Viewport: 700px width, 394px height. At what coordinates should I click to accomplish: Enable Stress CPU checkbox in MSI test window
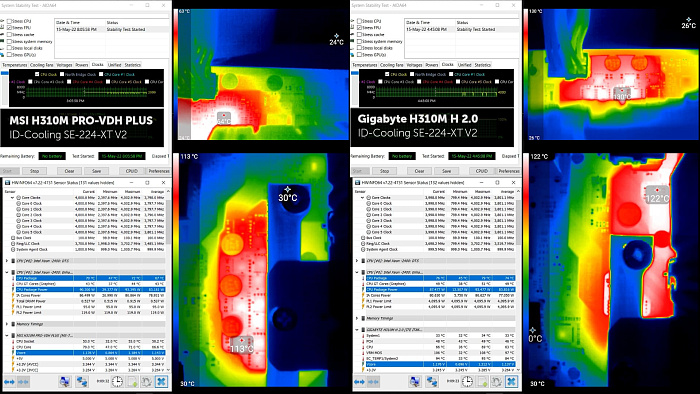9,21
